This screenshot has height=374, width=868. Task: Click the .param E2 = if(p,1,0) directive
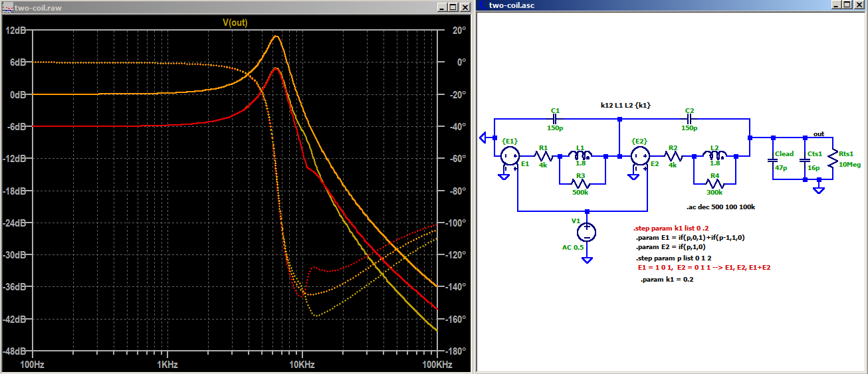click(x=670, y=246)
